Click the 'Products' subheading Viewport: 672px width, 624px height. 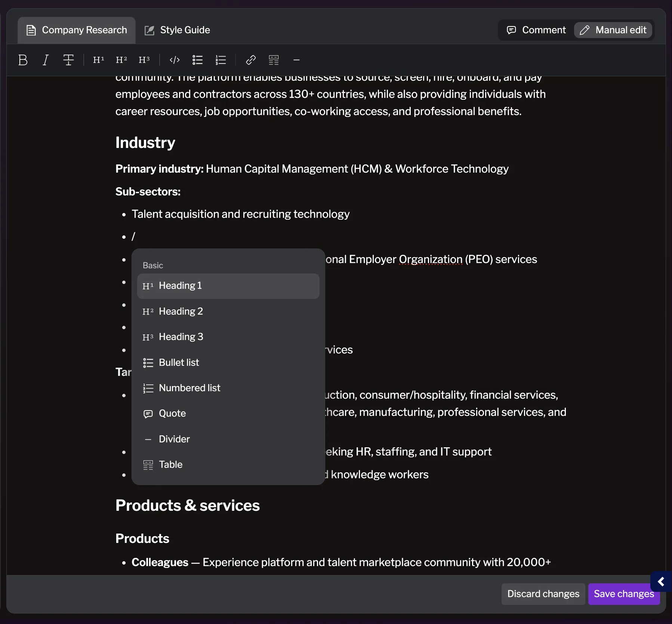[x=142, y=538]
